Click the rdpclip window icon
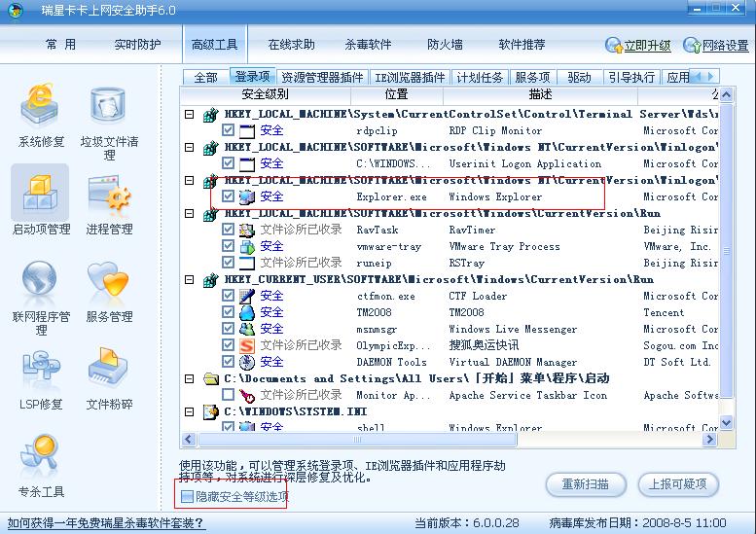756x534 pixels. coord(247,130)
